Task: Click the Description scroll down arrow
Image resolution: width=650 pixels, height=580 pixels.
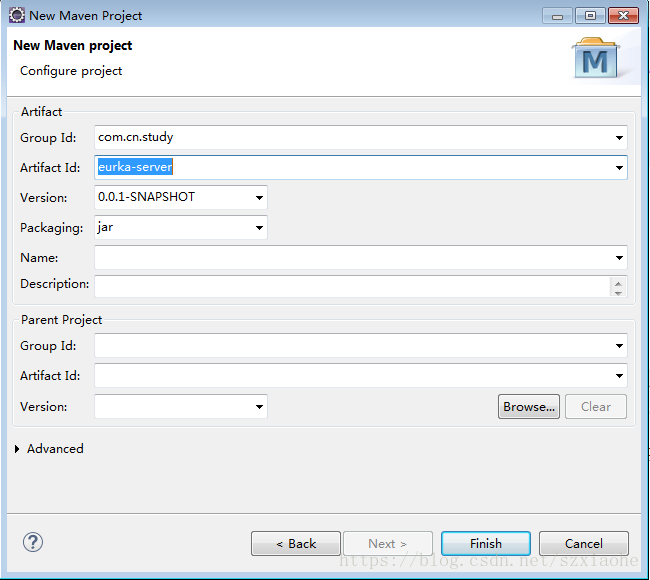Action: pos(618,293)
